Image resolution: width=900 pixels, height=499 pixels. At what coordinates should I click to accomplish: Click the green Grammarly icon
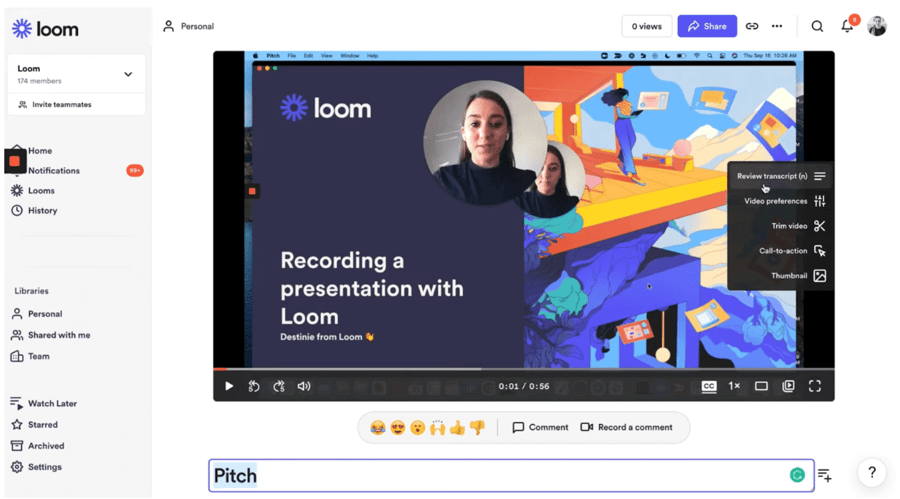pyautogui.click(x=797, y=475)
